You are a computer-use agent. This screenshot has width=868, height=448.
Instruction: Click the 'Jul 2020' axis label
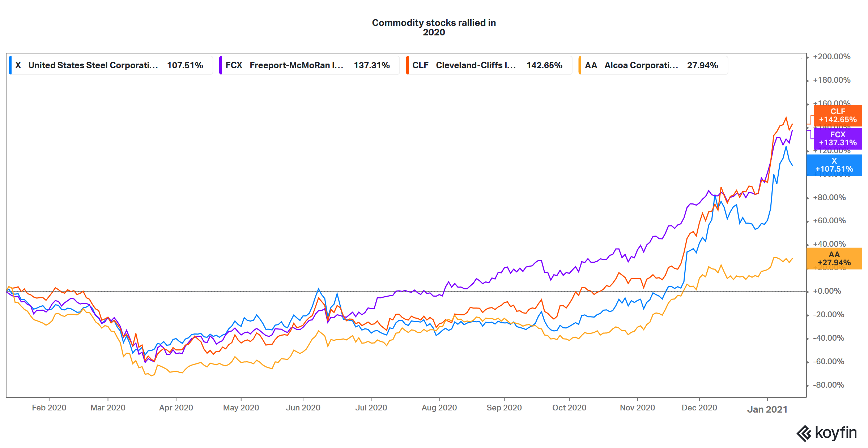tap(371, 408)
